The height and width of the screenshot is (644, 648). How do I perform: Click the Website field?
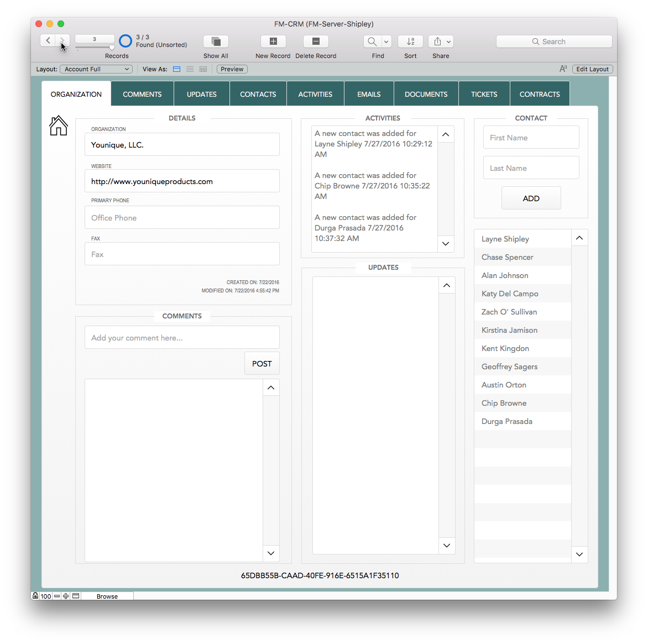coord(182,181)
